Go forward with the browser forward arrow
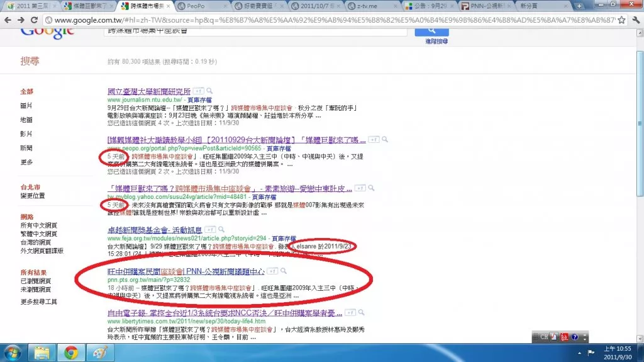Image resolution: width=644 pixels, height=362 pixels. click(21, 20)
